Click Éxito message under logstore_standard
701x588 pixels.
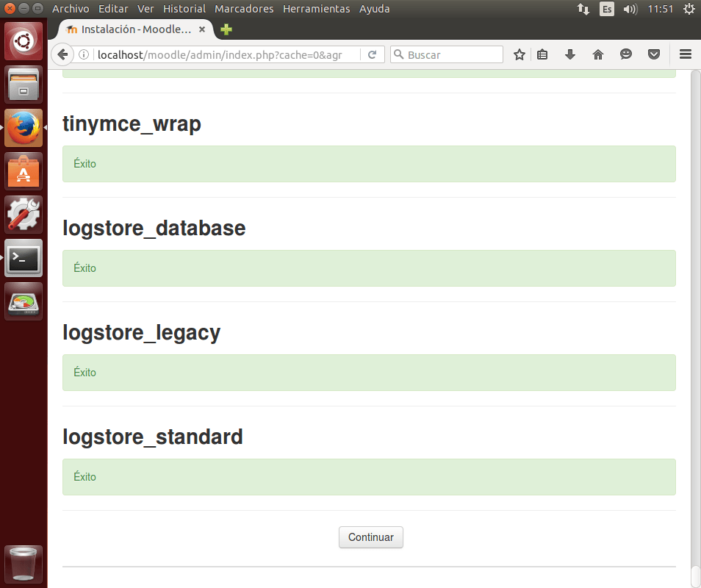coord(369,477)
